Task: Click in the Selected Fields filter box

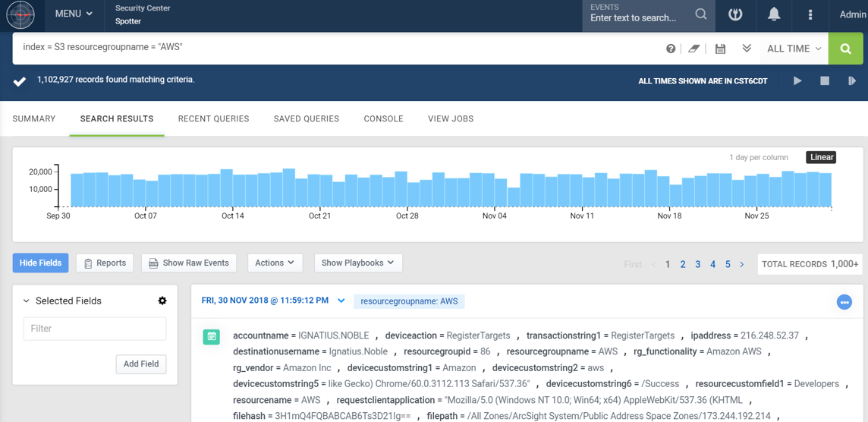Action: click(x=95, y=329)
